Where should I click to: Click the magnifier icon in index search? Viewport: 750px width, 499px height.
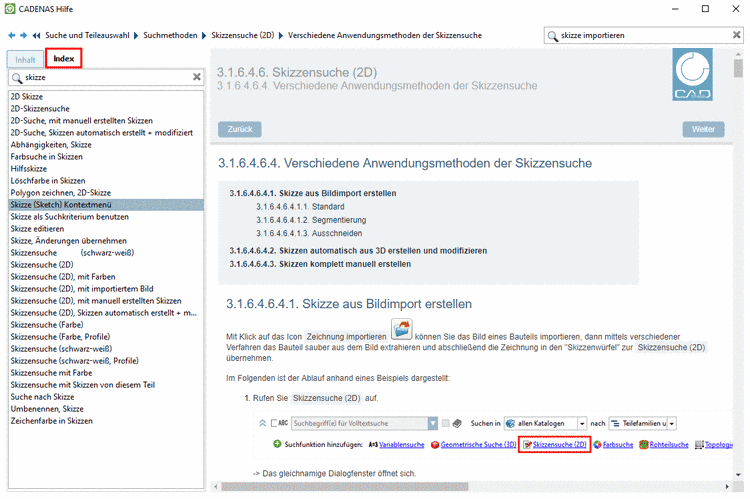pyautogui.click(x=17, y=78)
